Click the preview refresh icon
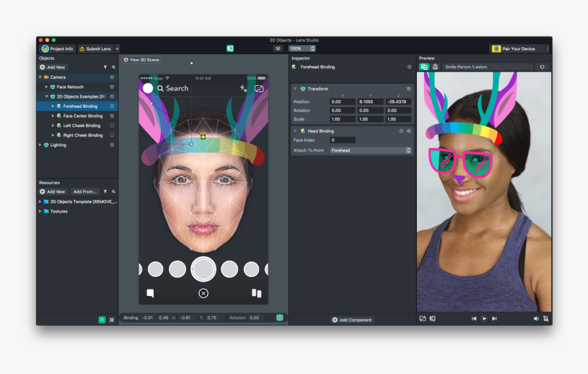This screenshot has width=588, height=374. coord(542,67)
